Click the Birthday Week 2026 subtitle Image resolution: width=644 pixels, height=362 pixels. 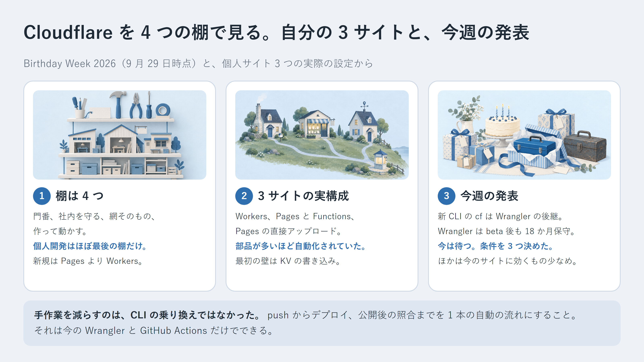pos(198,64)
